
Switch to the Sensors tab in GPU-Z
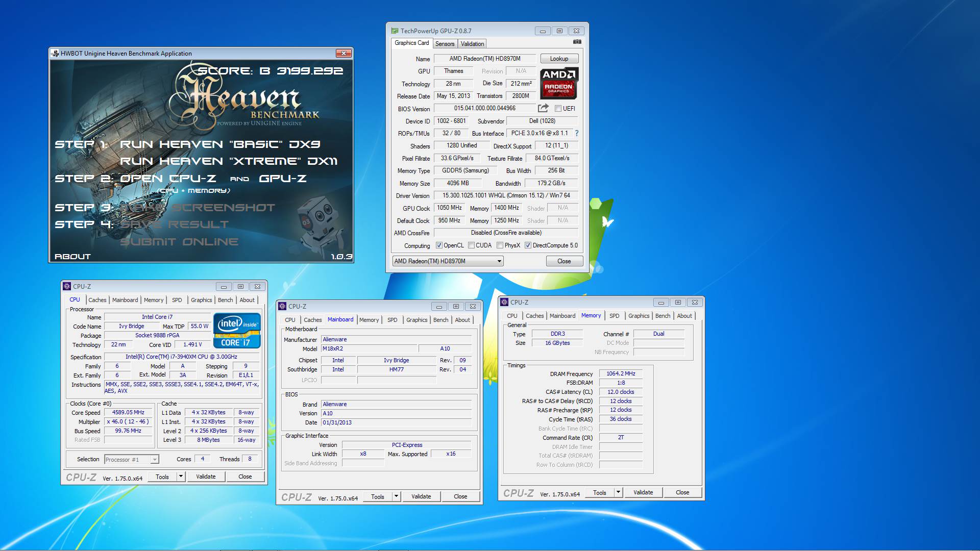(445, 44)
